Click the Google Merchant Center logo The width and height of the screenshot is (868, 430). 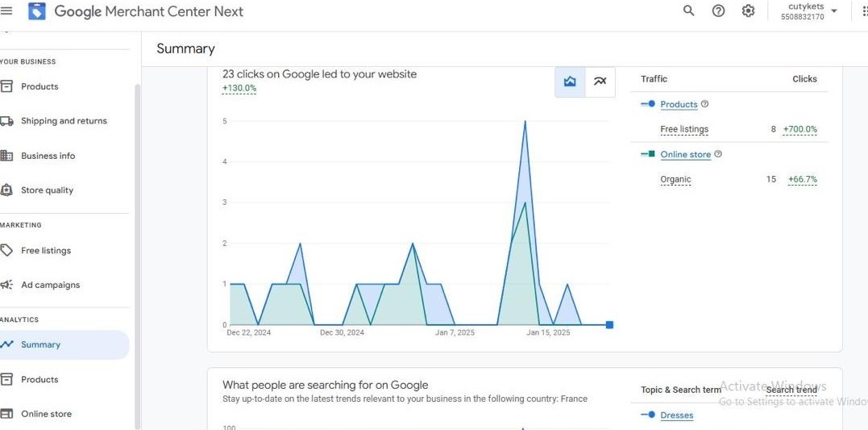point(37,11)
